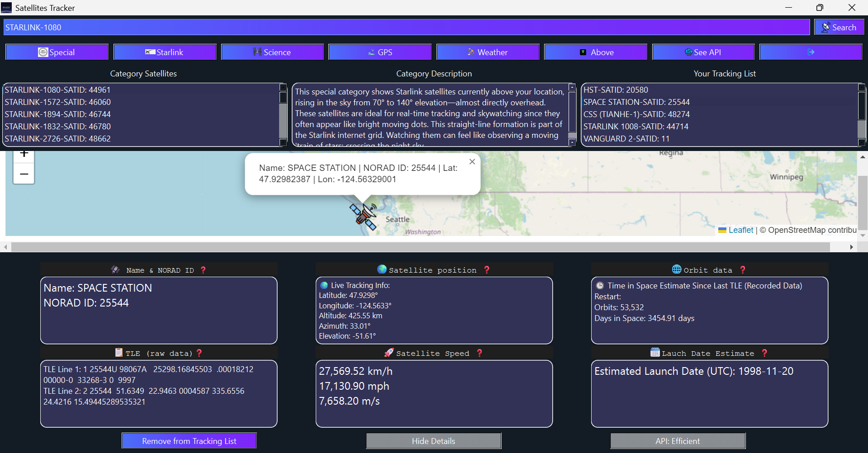Viewport: 868px width, 453px height.
Task: Click Name & NORAD ID help question mark
Action: click(203, 270)
